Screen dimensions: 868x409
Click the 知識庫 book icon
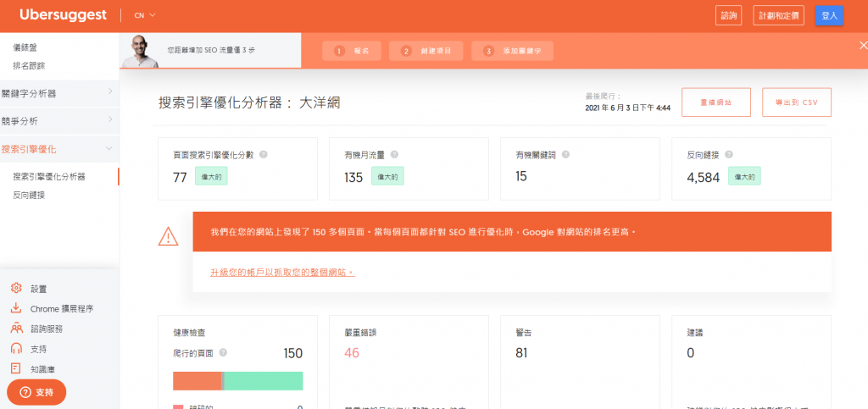(16, 368)
